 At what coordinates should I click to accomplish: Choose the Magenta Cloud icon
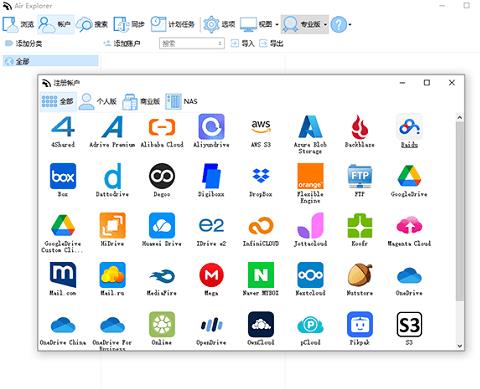(409, 230)
